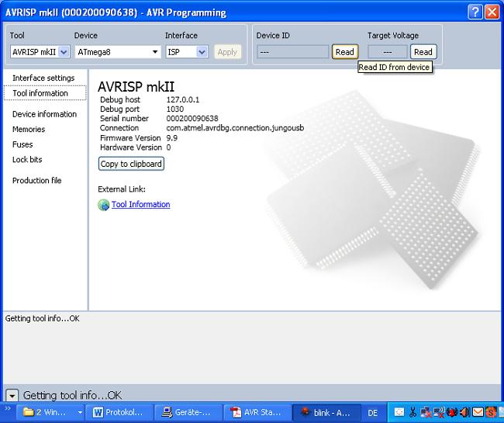
Task: Click the speaker volume tray icon
Action: coord(464,412)
